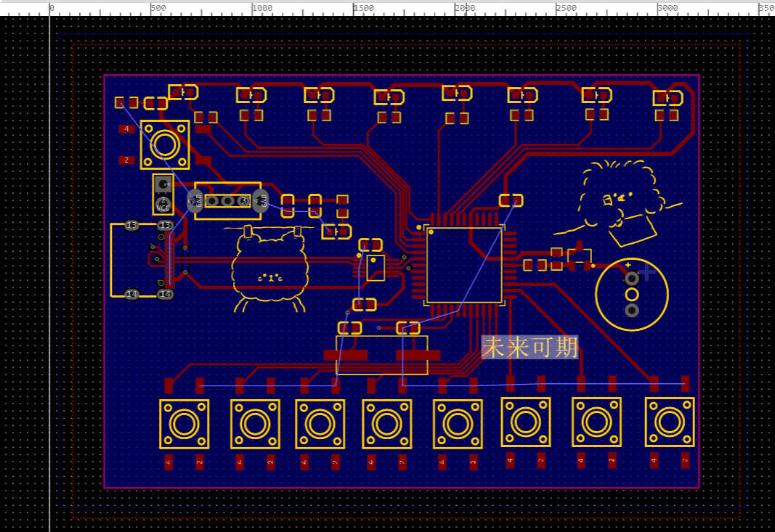The image size is (775, 532).
Task: Click red pad 4 beside the top-left switch
Action: coord(126,129)
